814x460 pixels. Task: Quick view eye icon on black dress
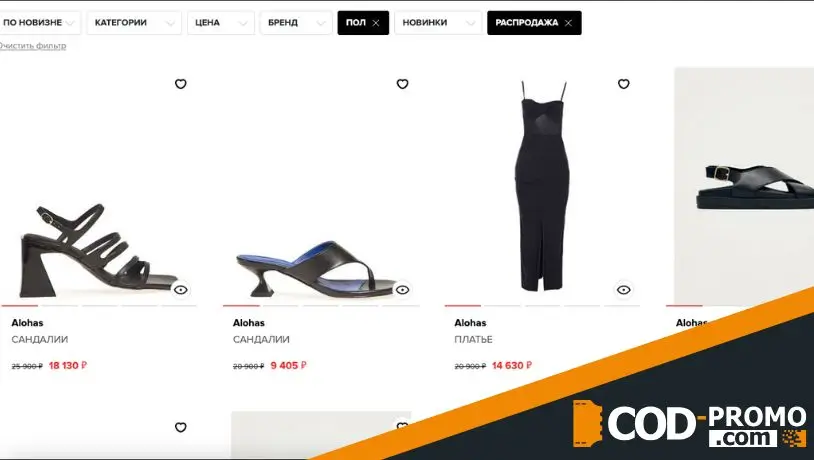coord(623,290)
